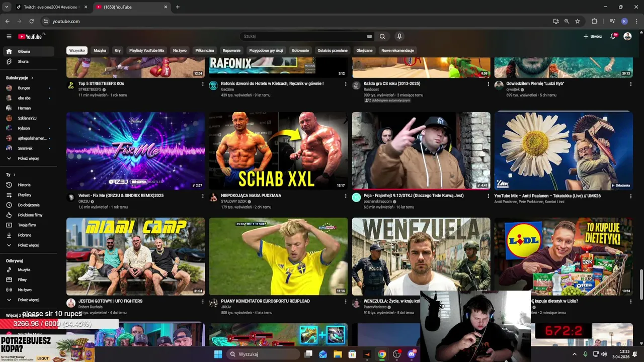
Task: Open Playlisty in the sidebar
Action: click(x=28, y=195)
